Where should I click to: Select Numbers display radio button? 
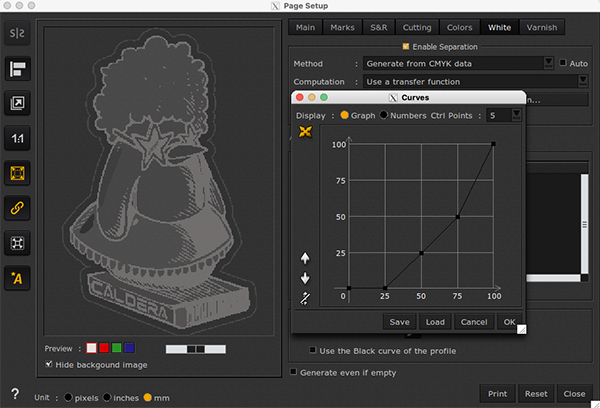383,115
